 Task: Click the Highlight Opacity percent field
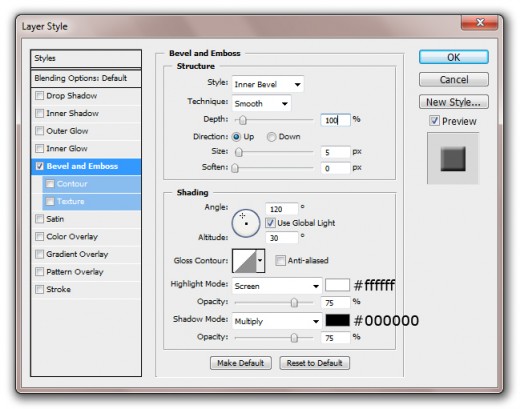pyautogui.click(x=335, y=303)
